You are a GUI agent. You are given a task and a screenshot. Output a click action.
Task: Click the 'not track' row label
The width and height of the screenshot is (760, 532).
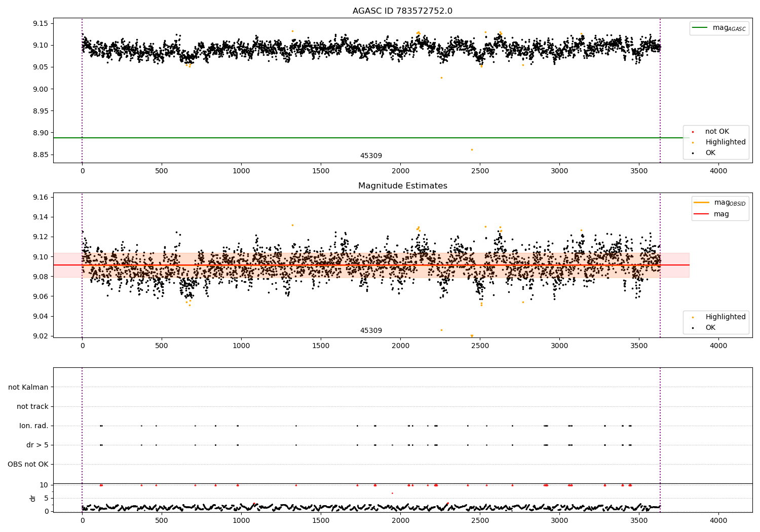32,407
